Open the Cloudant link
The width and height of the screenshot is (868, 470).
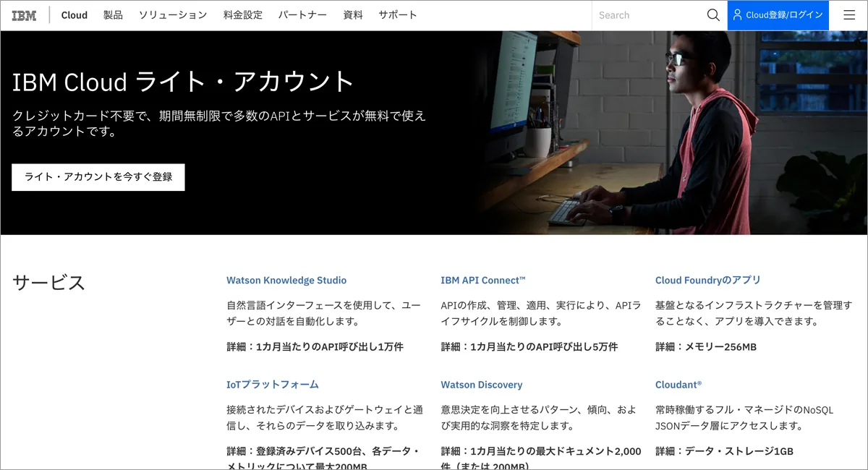(678, 385)
